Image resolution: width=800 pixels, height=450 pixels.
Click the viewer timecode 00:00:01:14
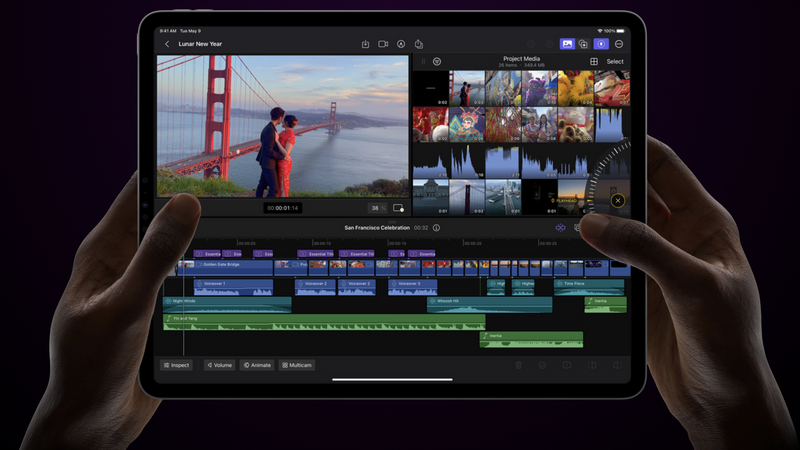click(x=283, y=208)
